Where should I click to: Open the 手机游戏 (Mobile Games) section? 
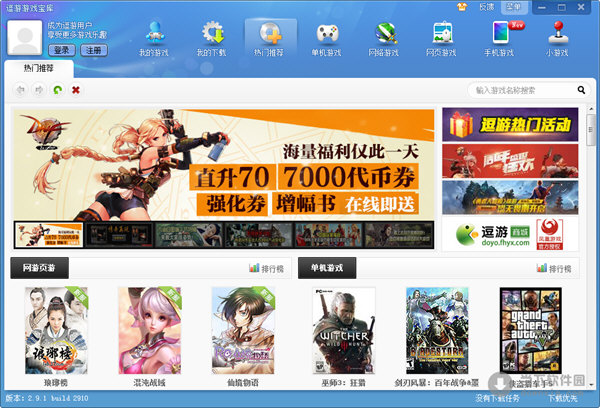[x=499, y=36]
